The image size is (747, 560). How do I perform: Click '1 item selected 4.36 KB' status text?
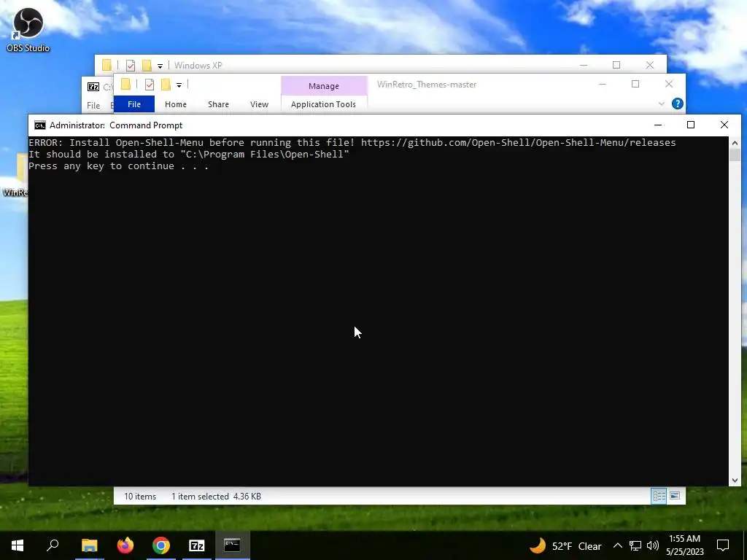[216, 496]
